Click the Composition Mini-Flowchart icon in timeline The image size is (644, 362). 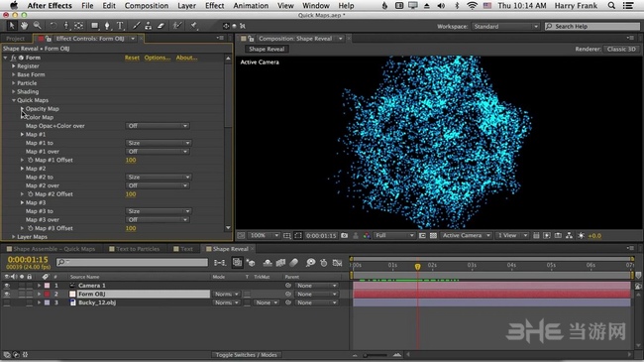tap(220, 263)
